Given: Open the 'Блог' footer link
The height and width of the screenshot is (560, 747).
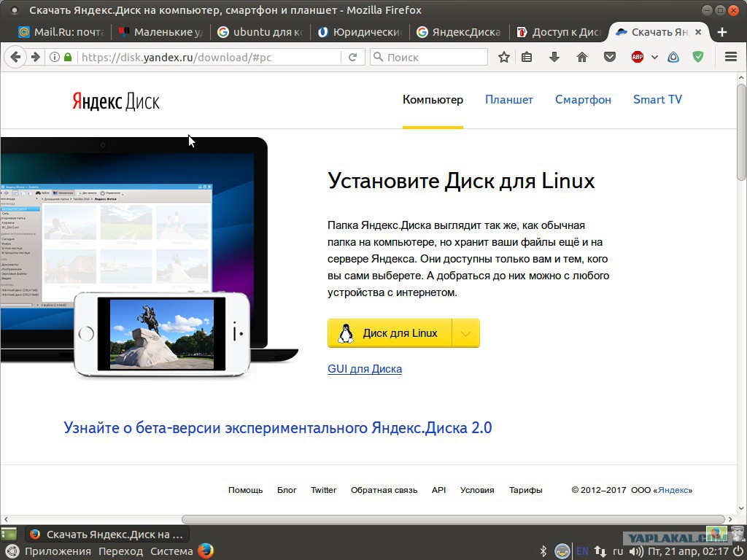Looking at the screenshot, I should [287, 490].
